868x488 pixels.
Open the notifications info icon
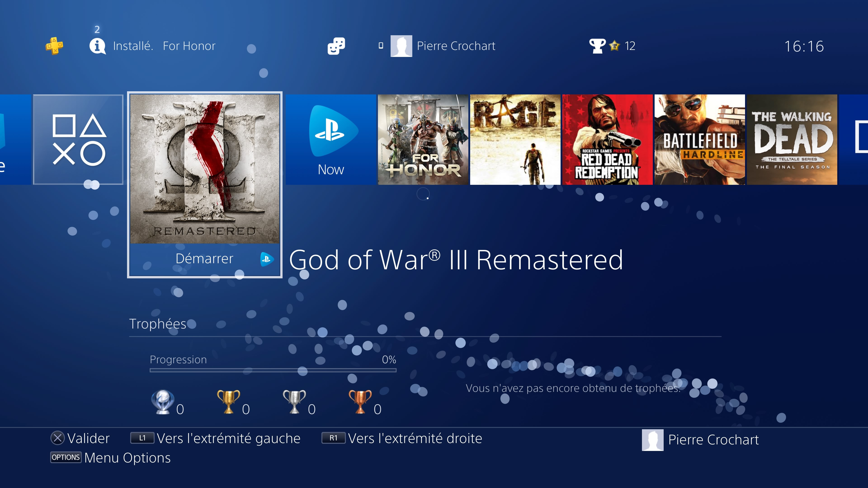[x=98, y=46]
